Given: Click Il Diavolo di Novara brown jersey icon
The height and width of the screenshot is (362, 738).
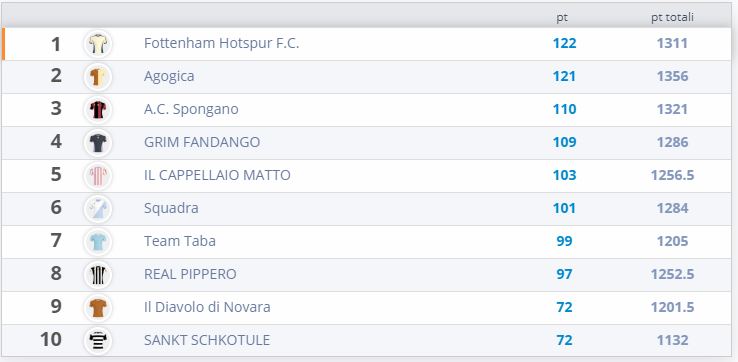Looking at the screenshot, I should [98, 307].
